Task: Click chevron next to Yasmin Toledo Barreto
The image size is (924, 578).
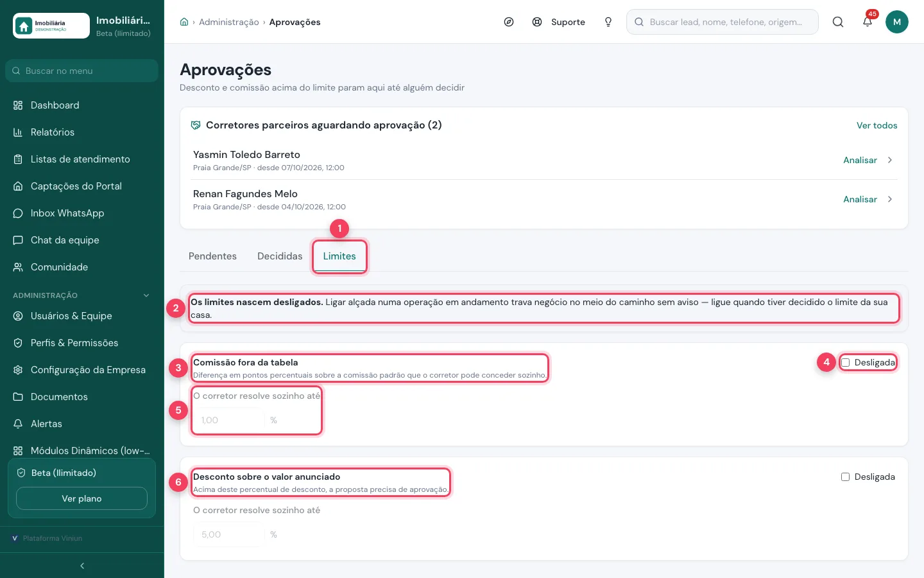Action: pos(890,160)
